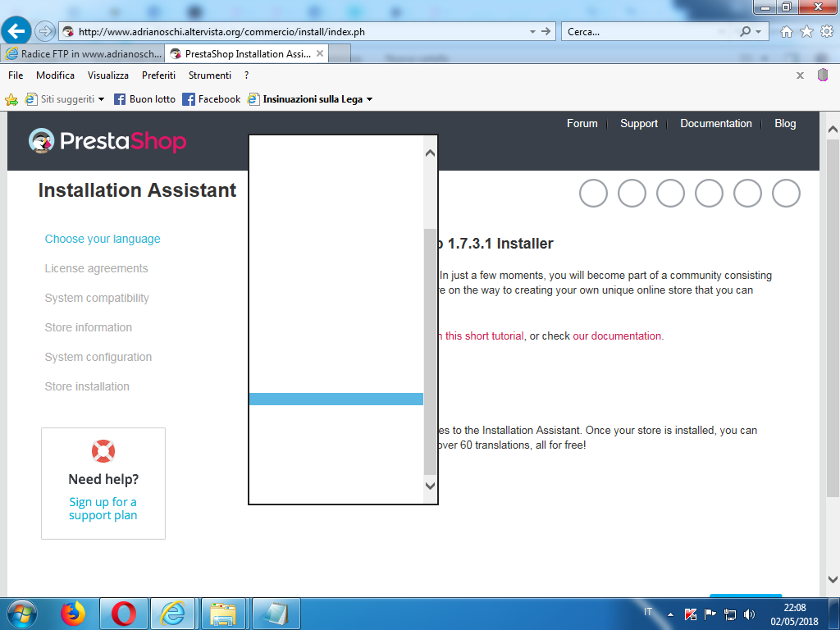
Task: Open the Strumenti menu
Action: (210, 75)
